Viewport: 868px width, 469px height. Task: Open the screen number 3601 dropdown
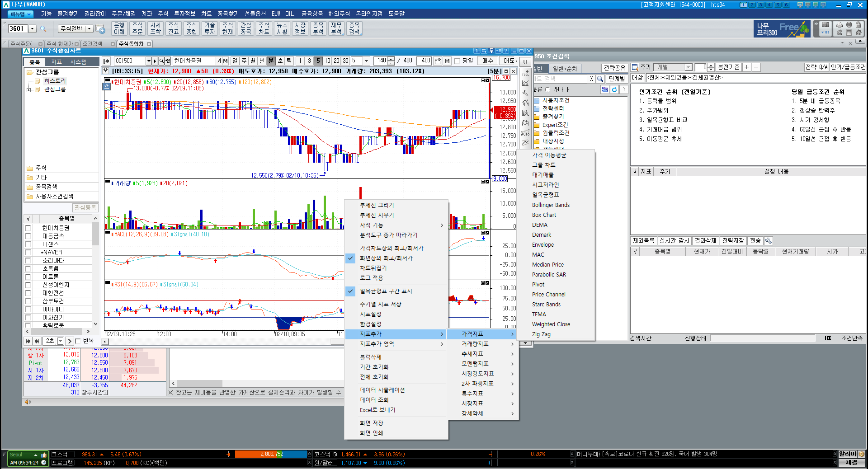pyautogui.click(x=33, y=29)
